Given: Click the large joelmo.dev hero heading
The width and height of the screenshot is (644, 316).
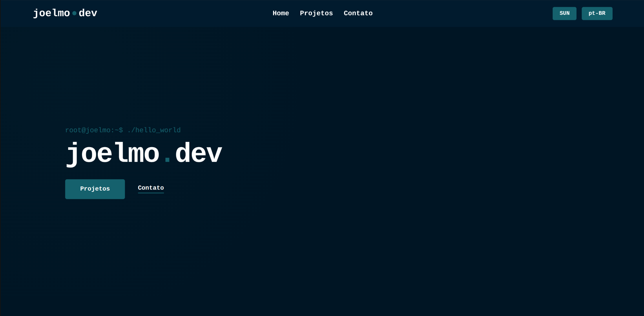Looking at the screenshot, I should click(x=144, y=153).
